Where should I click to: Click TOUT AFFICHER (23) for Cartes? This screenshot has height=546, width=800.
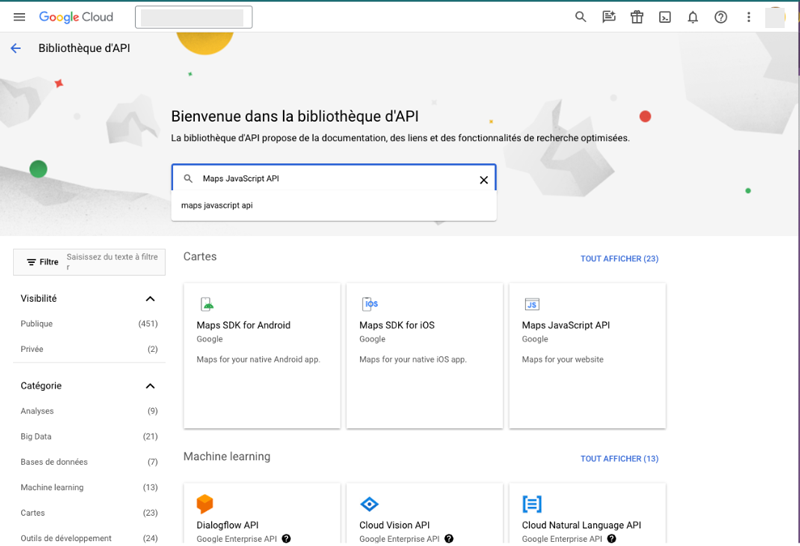click(x=619, y=259)
